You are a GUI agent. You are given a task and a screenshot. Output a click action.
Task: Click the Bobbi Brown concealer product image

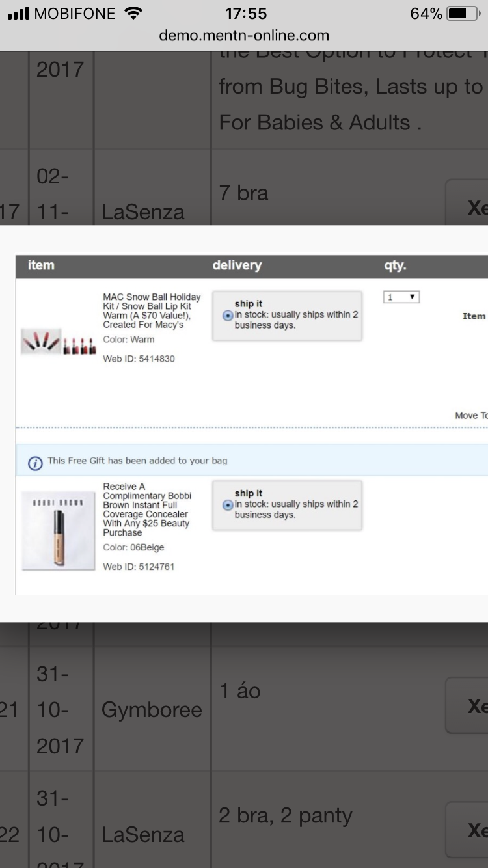tap(58, 531)
